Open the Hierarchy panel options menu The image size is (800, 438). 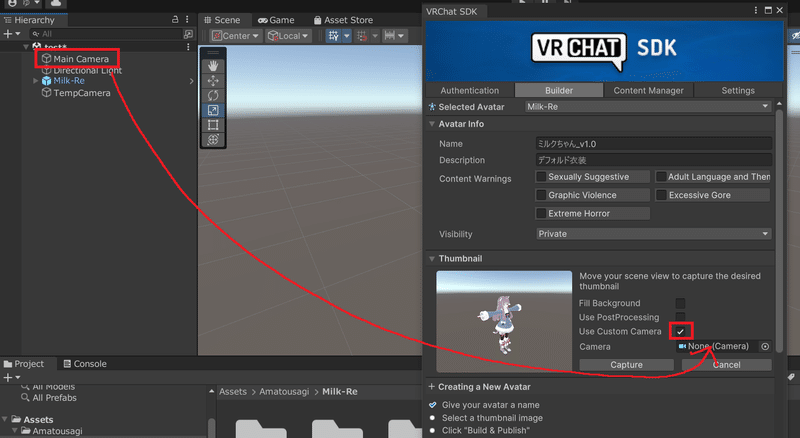[x=187, y=19]
